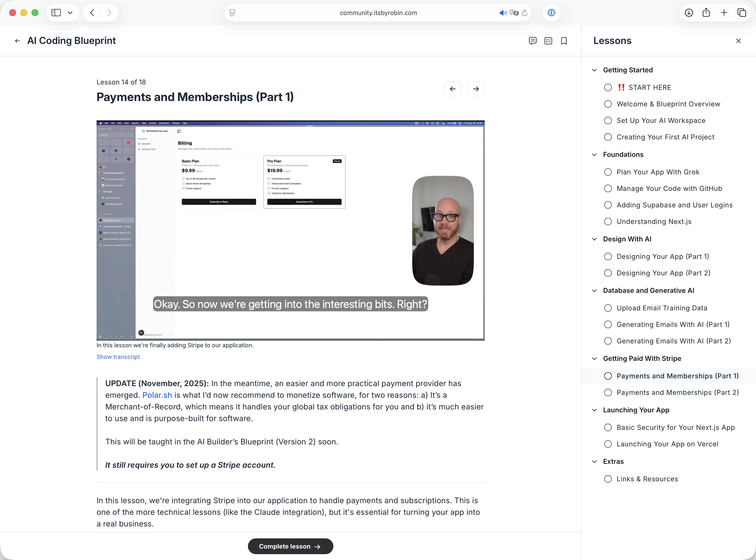Mark Understanding Next.js lesson complete
The height and width of the screenshot is (560, 756).
[x=608, y=221]
